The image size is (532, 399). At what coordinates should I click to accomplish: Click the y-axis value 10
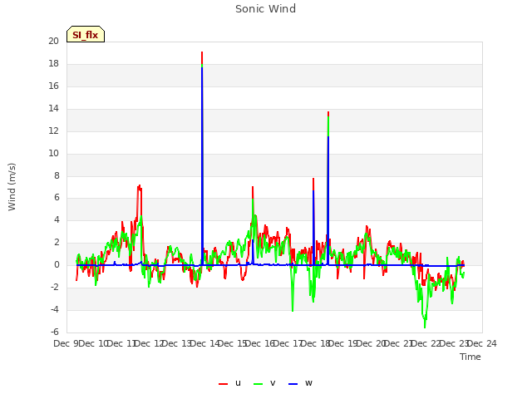tap(53, 153)
